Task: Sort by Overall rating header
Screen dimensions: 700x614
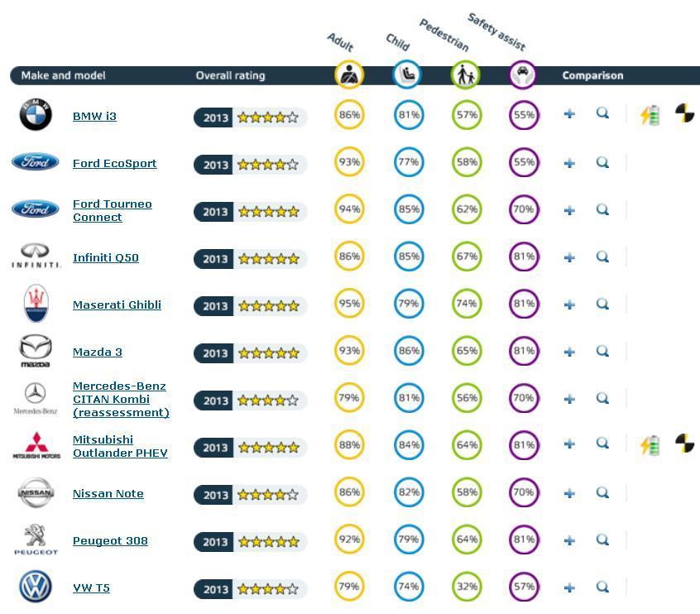Action: tap(230, 75)
